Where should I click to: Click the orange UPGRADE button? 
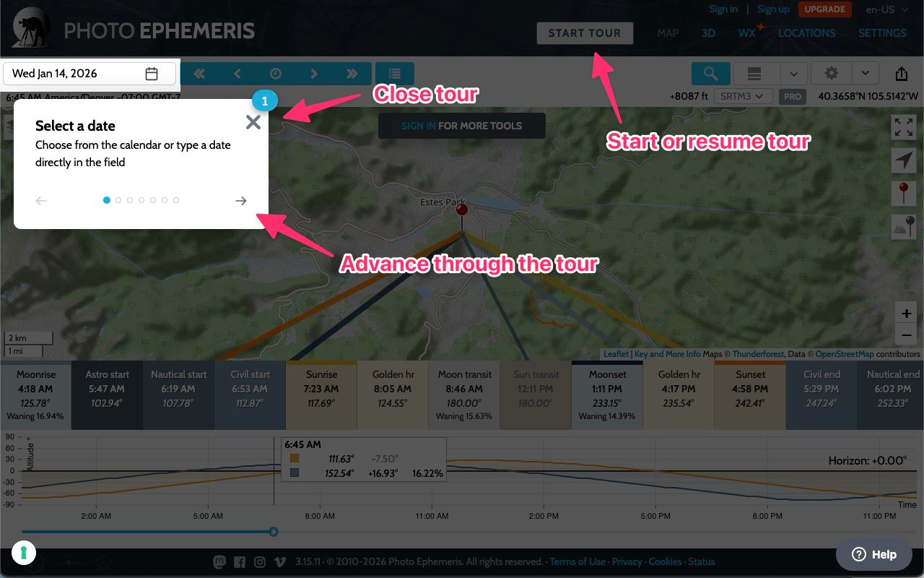pyautogui.click(x=824, y=9)
